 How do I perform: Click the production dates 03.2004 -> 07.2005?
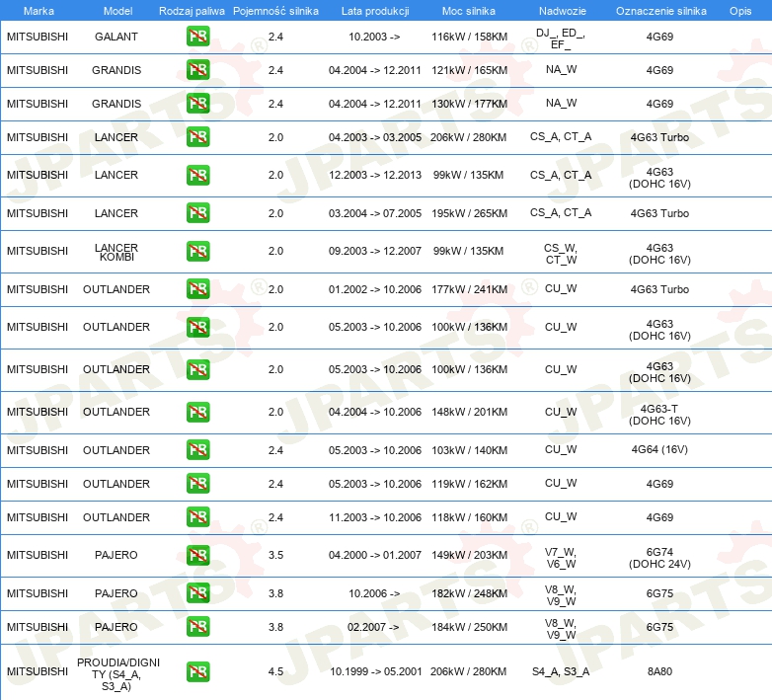coord(375,213)
